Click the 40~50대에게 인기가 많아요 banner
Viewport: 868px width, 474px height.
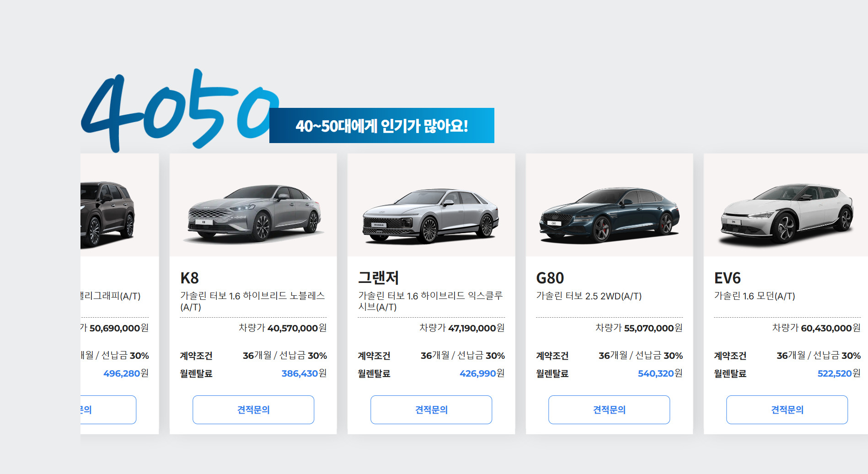point(382,126)
